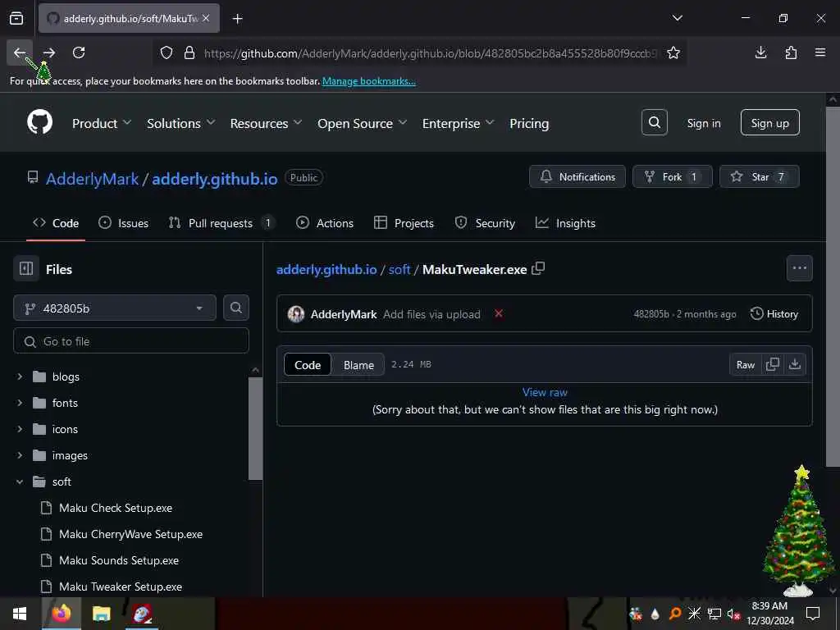Copy raw file contents
Screen dimensions: 840x630
(x=773, y=364)
